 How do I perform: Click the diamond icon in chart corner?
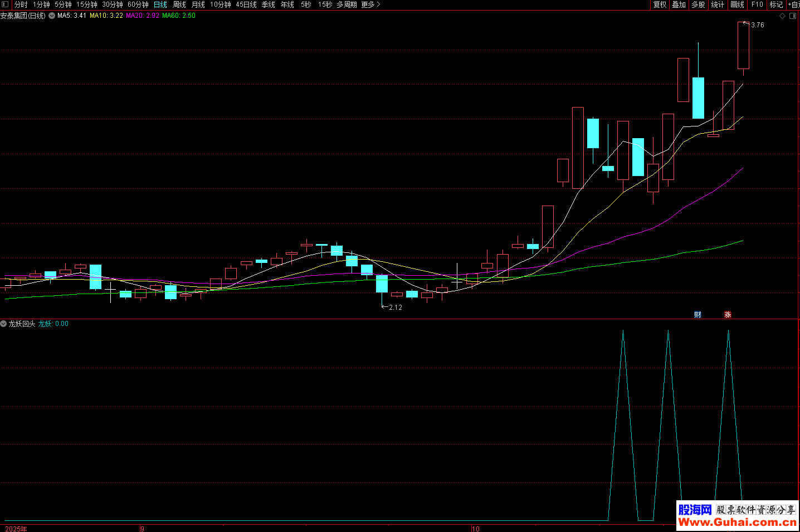pyautogui.click(x=782, y=16)
